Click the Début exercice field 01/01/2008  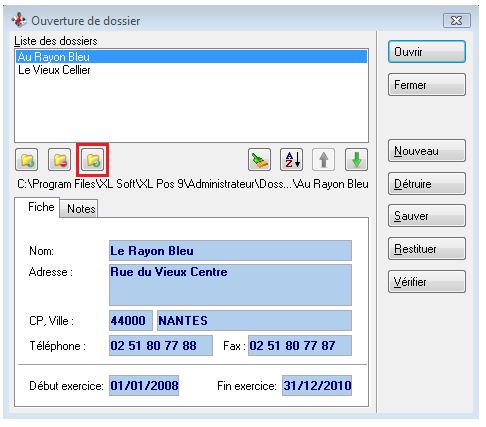click(144, 386)
